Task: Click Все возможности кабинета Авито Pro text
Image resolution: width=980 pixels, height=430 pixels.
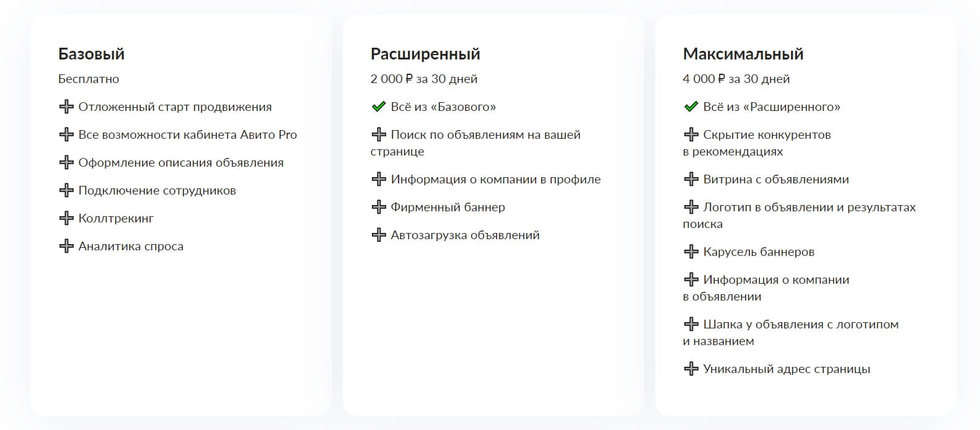Action: [188, 134]
